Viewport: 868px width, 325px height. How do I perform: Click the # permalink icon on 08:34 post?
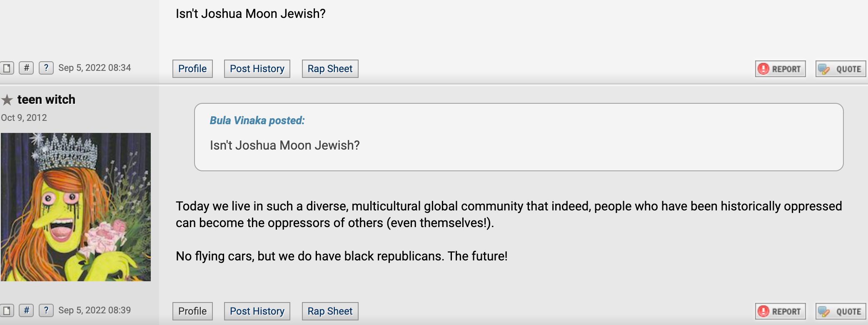(26, 68)
